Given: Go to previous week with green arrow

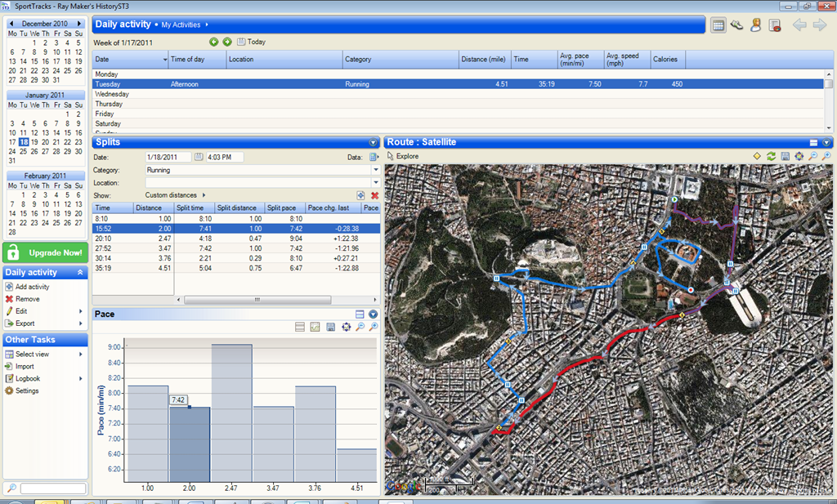Looking at the screenshot, I should tap(213, 42).
